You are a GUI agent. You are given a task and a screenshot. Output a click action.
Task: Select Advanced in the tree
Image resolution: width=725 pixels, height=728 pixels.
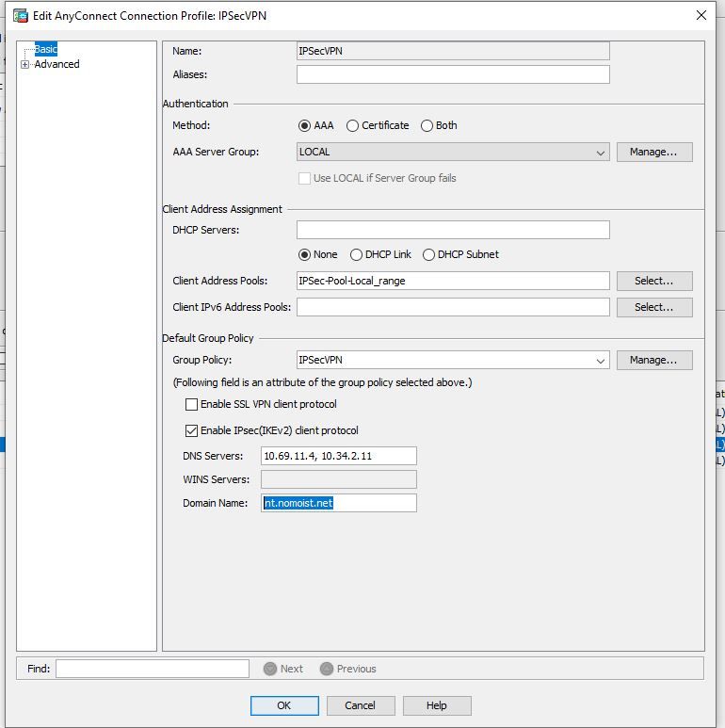point(56,64)
